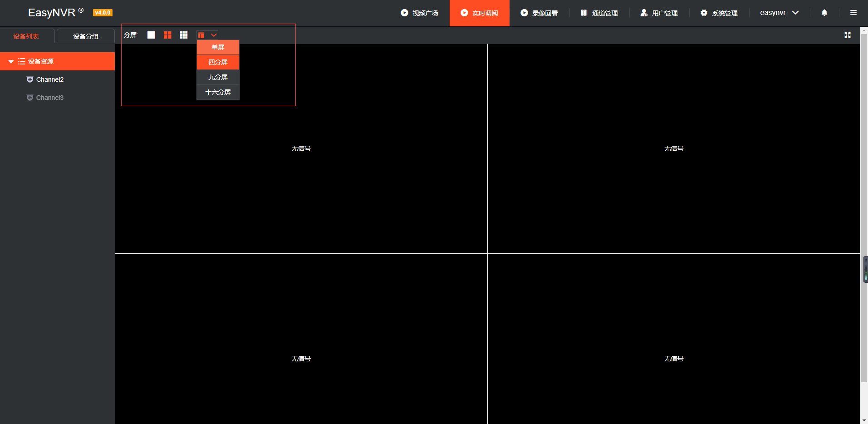Switch to 设备分组 tab

coord(86,36)
